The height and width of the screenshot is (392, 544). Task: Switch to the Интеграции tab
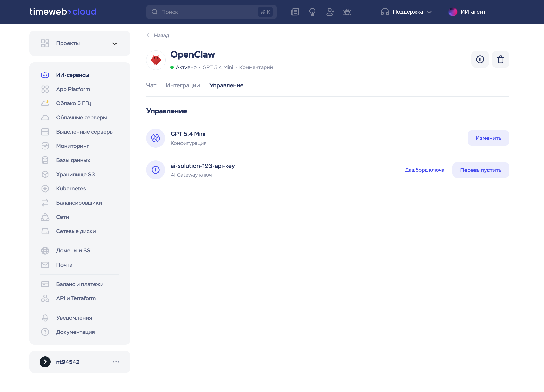click(x=183, y=85)
